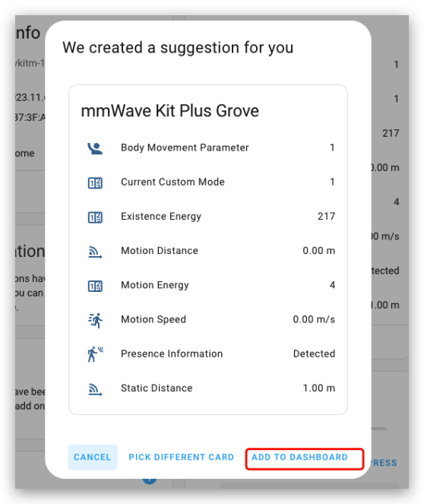The image size is (424, 504).
Task: Click the Motion Distance signal icon
Action: 95,252
